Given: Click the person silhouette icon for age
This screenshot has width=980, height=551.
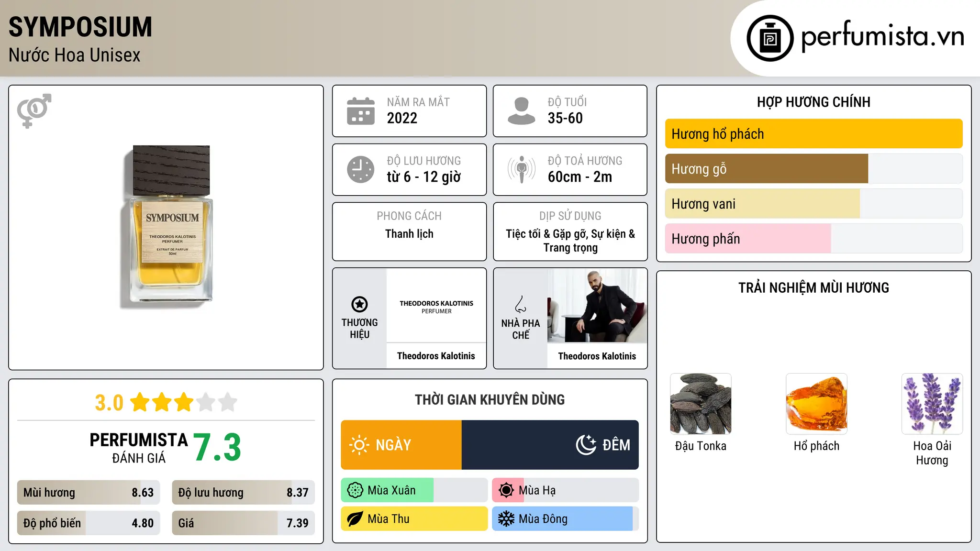Looking at the screenshot, I should pyautogui.click(x=521, y=111).
